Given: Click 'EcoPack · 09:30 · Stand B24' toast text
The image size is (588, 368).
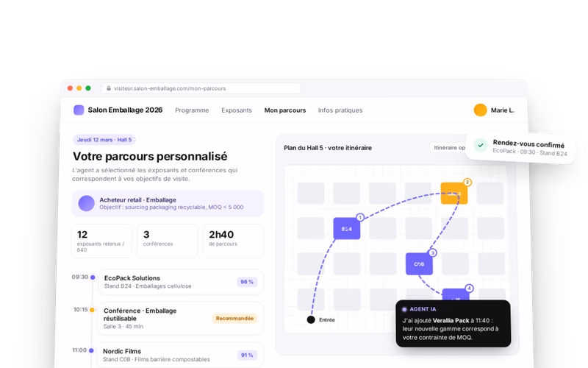Looking at the screenshot, I should tap(530, 152).
